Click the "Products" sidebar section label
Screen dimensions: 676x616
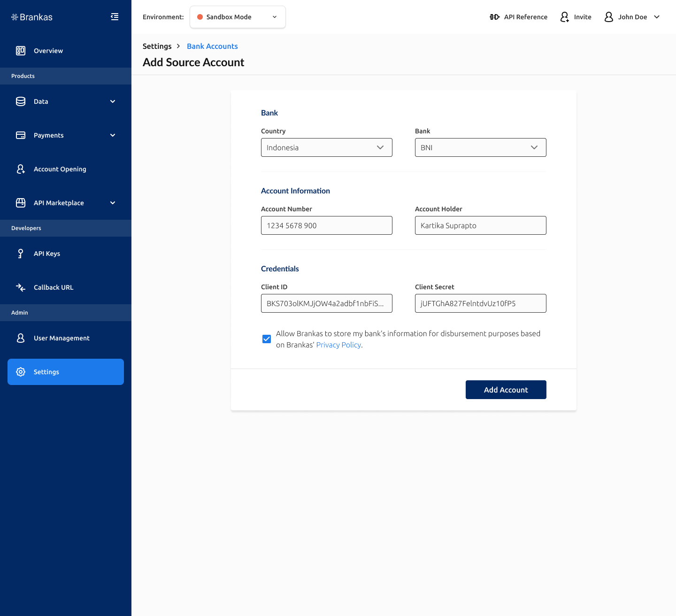[x=23, y=76]
